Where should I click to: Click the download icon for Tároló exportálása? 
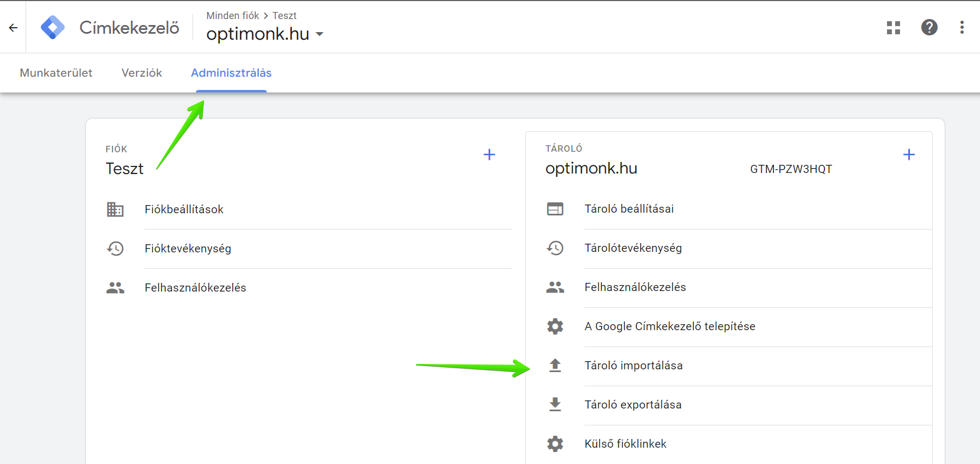pos(555,405)
